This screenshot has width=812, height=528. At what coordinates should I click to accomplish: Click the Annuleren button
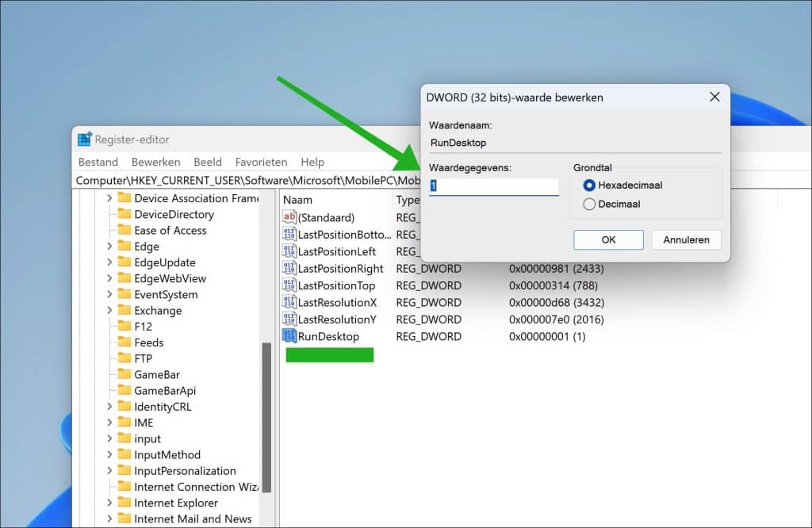tap(686, 239)
